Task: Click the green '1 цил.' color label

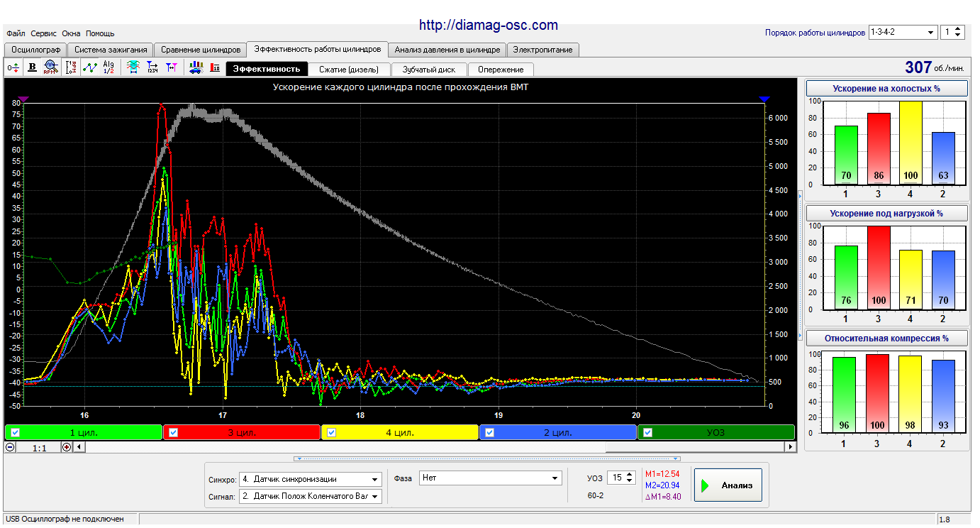Action: pyautogui.click(x=84, y=432)
